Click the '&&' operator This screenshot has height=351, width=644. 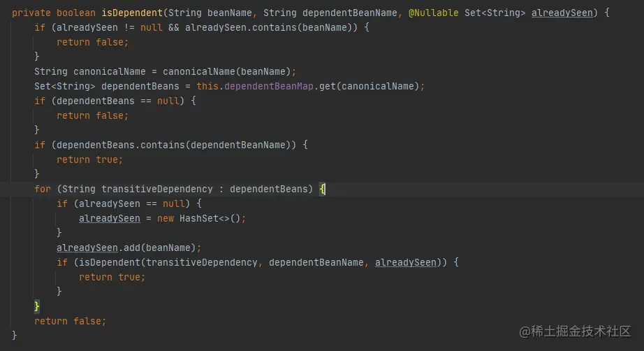pos(174,27)
